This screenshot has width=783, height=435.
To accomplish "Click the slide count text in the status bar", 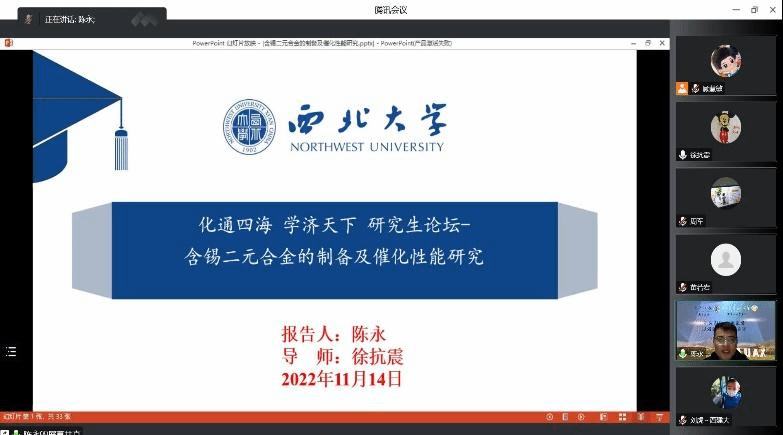I will 36,416.
